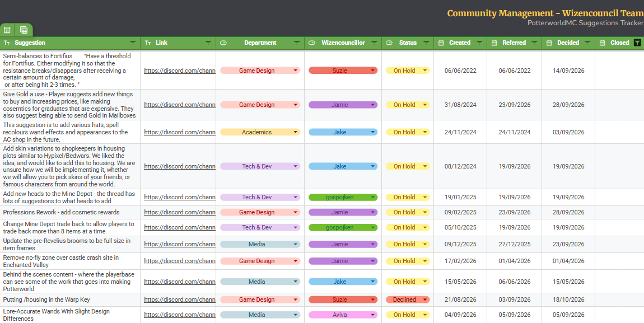The height and width of the screenshot is (323, 644).
Task: Click the calendar icon beside Referred header
Action: (x=494, y=43)
